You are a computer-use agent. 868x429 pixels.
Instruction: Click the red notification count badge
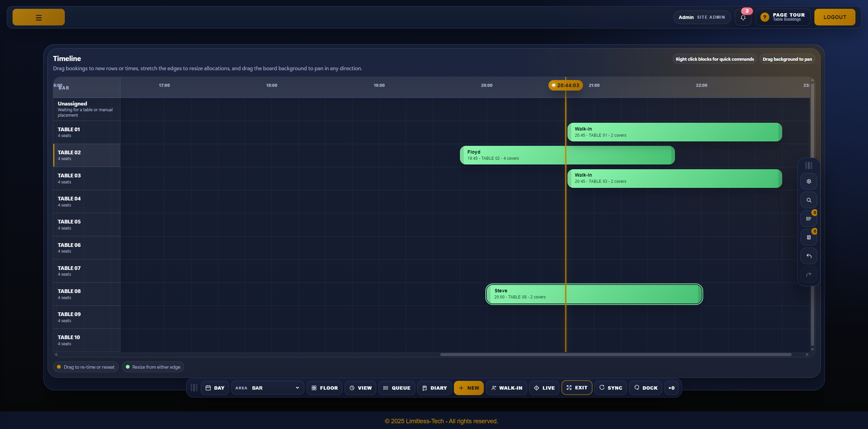[747, 11]
